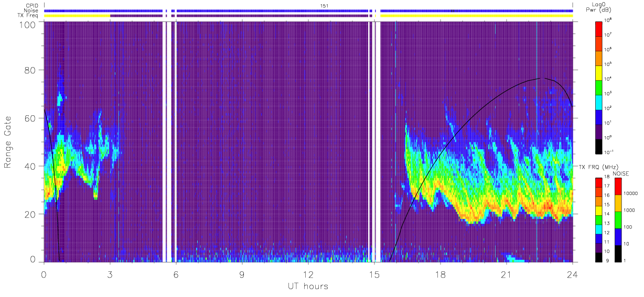644x297 pixels.
Task: Click x-axis tick label '3'
Action: [x=110, y=274]
